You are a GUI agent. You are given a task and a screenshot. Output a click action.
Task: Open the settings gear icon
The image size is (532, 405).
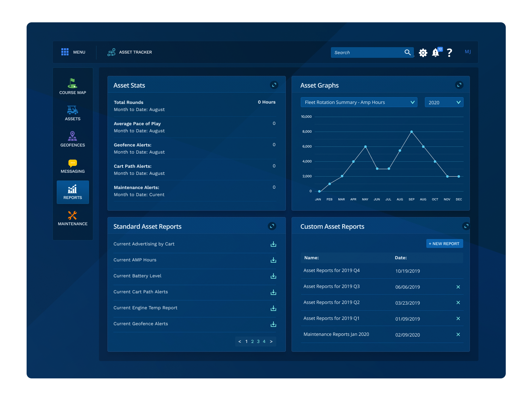pyautogui.click(x=423, y=53)
